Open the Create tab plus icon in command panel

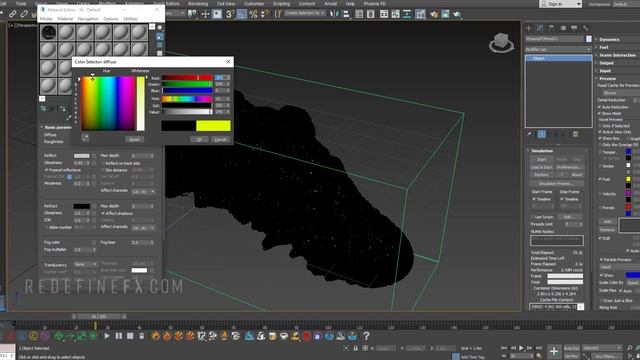(x=529, y=28)
